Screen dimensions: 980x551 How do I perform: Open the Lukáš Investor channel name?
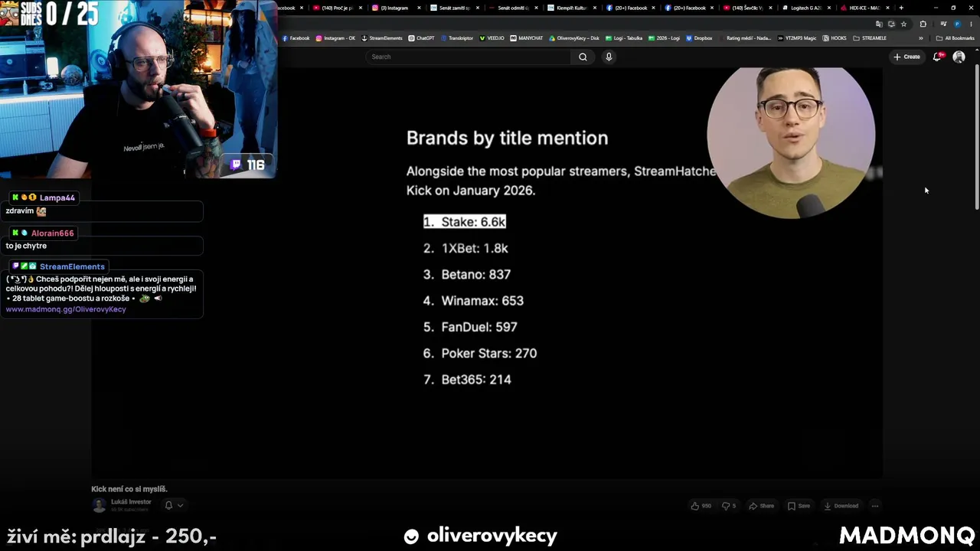[x=131, y=502]
